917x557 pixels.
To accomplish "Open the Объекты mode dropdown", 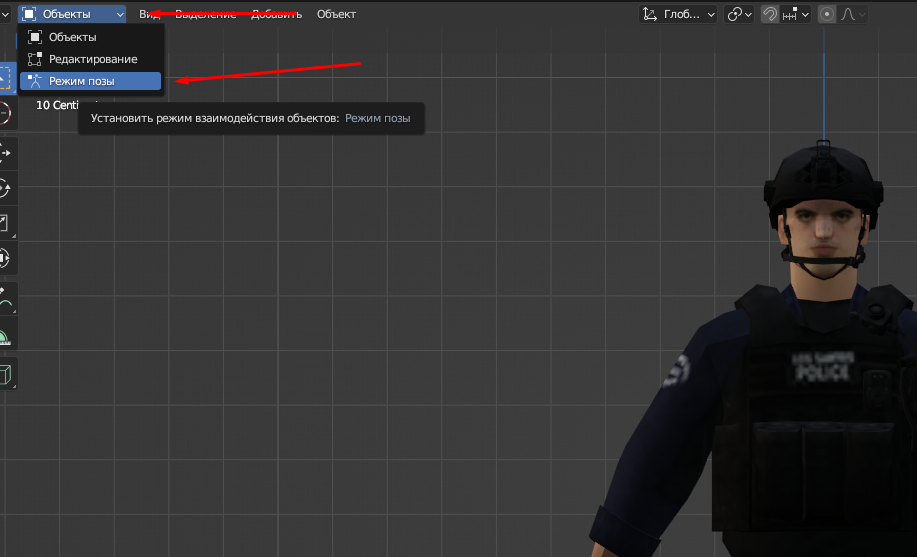I will click(73, 14).
